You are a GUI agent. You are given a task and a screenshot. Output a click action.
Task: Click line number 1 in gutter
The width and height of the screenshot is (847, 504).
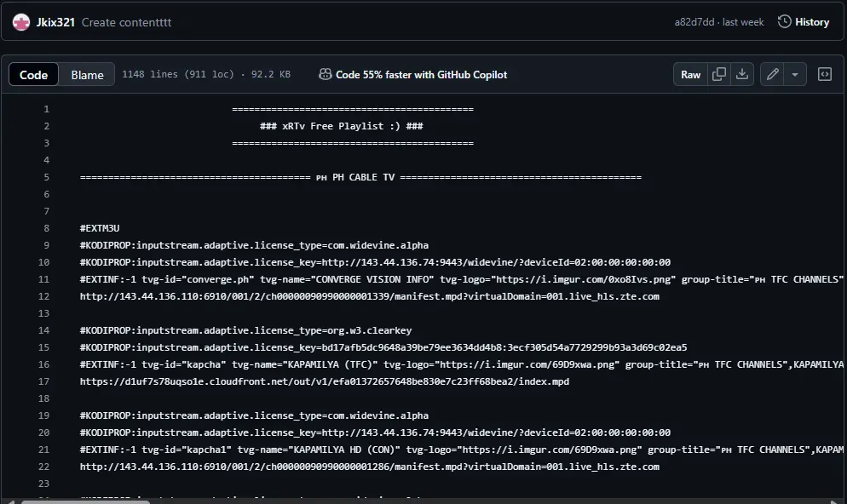point(47,109)
